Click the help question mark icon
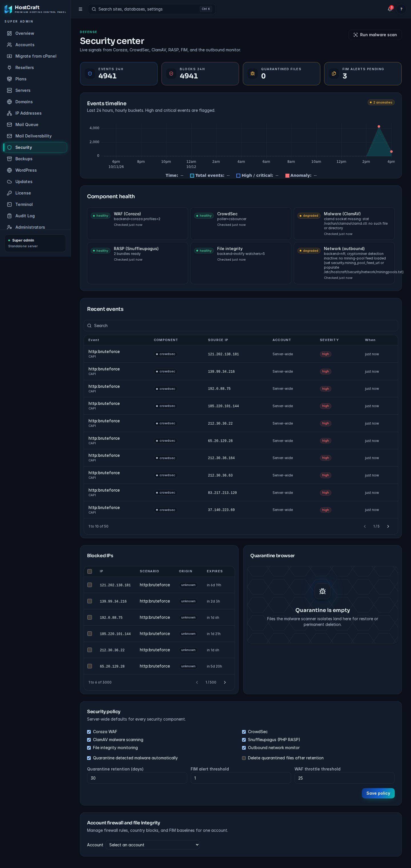Screen dimensions: 411x868 point(401,9)
